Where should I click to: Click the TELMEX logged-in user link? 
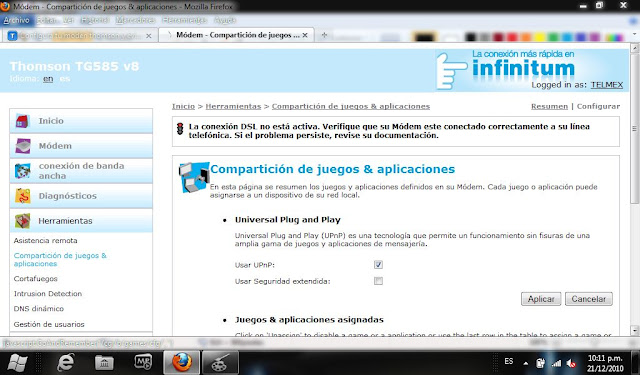[x=607, y=85]
